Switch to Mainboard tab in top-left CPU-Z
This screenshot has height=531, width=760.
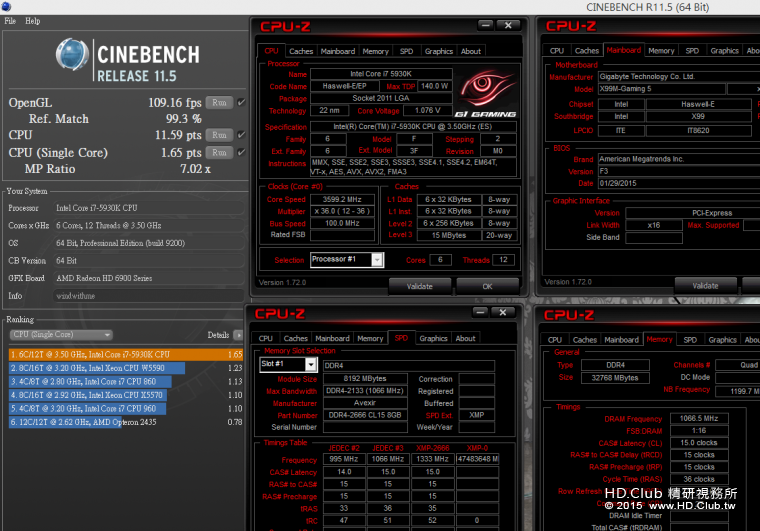(338, 51)
